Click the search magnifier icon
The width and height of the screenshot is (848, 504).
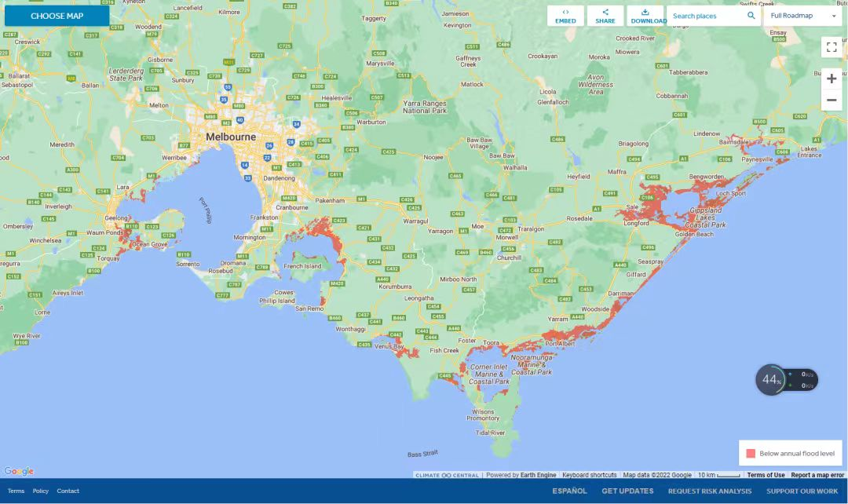pyautogui.click(x=751, y=16)
